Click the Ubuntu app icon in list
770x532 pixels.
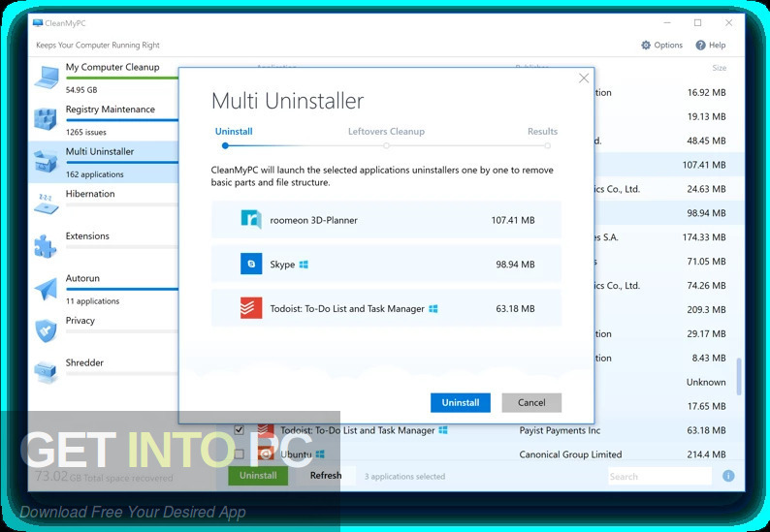[x=265, y=454]
